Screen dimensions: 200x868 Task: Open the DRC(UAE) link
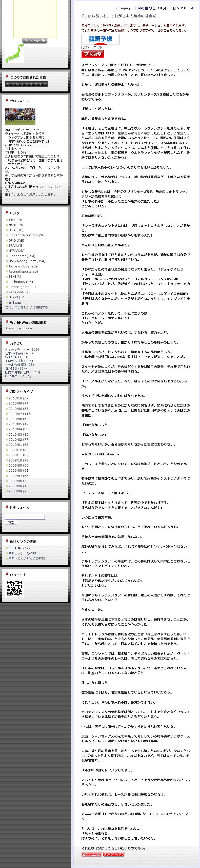click(x=16, y=241)
